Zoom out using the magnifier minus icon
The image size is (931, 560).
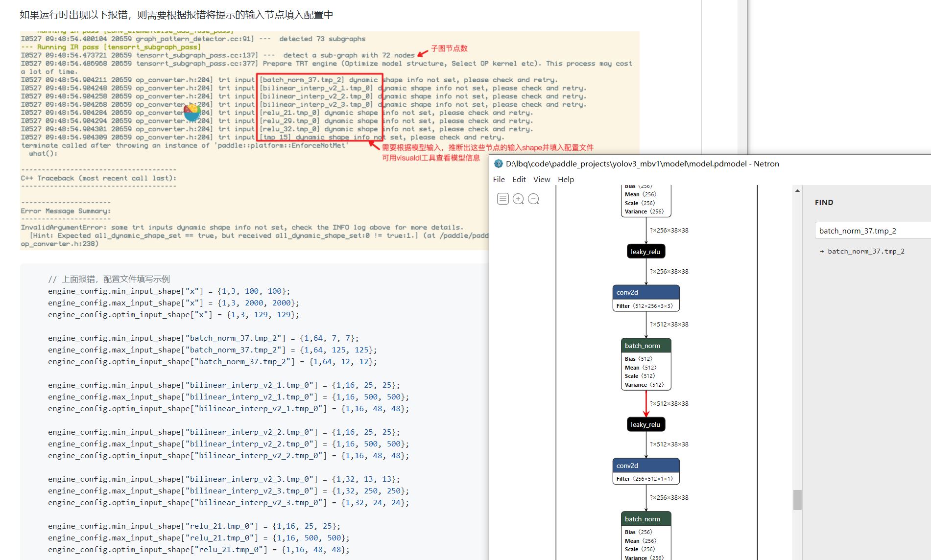(533, 199)
